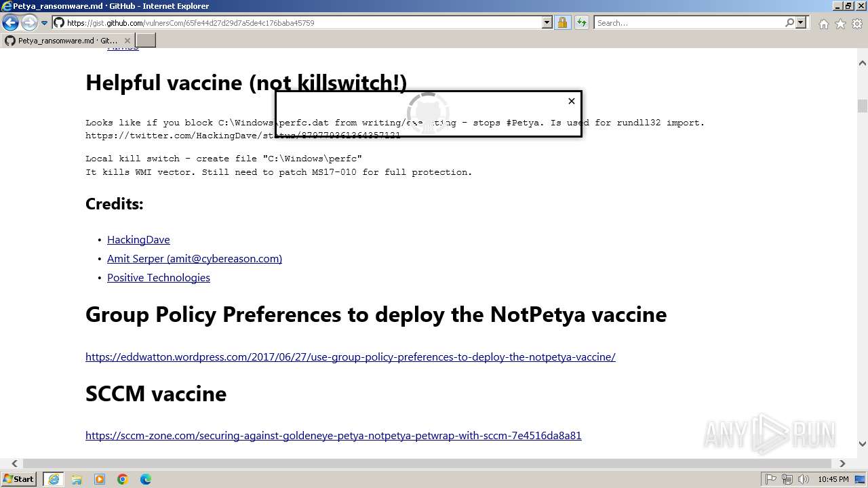This screenshot has width=868, height=488.
Task: Click the SCCM vaccine heading
Action: point(156,394)
